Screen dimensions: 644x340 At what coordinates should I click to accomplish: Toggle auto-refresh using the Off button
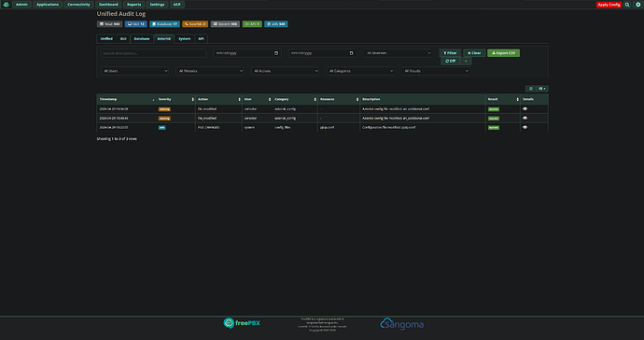point(450,61)
